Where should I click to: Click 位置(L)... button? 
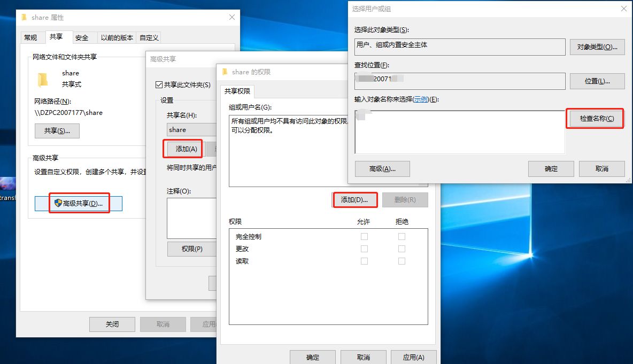click(597, 81)
